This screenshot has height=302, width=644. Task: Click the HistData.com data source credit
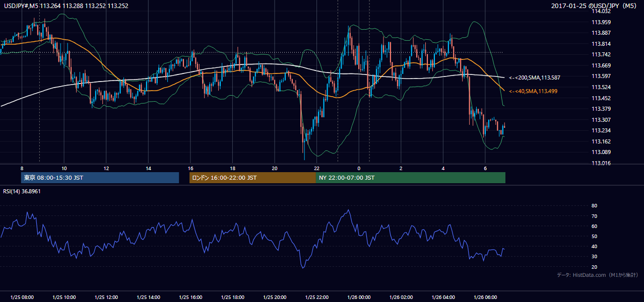pyautogui.click(x=598, y=275)
